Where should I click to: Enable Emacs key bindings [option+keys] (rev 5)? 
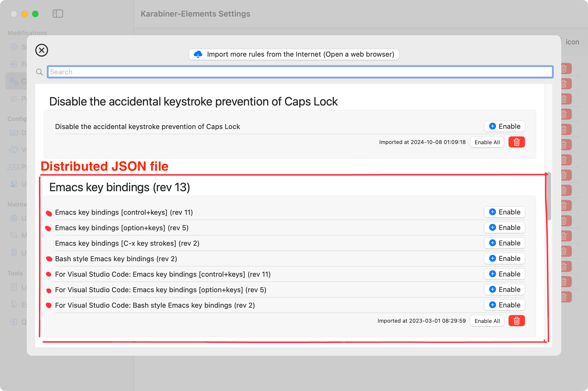click(x=504, y=228)
